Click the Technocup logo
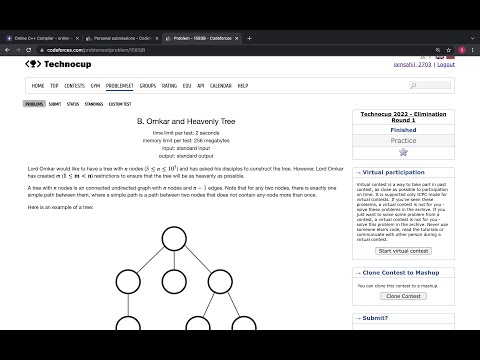The width and height of the screenshot is (480, 360). (58, 64)
